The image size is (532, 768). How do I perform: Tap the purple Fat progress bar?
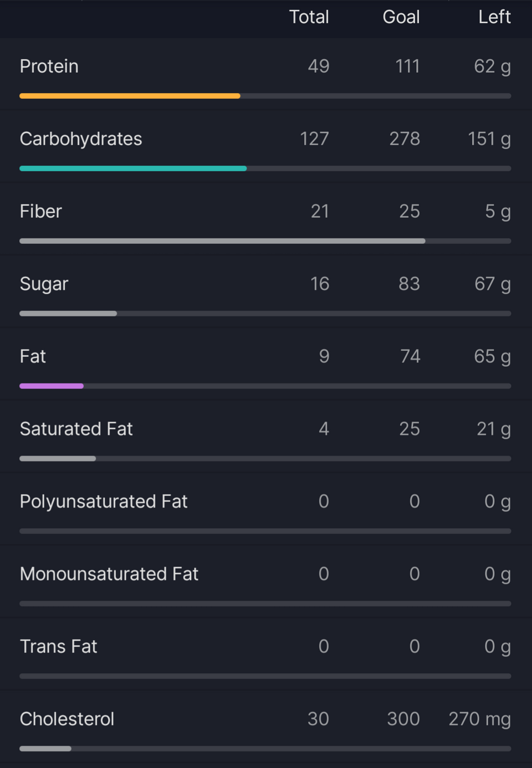tap(265, 386)
